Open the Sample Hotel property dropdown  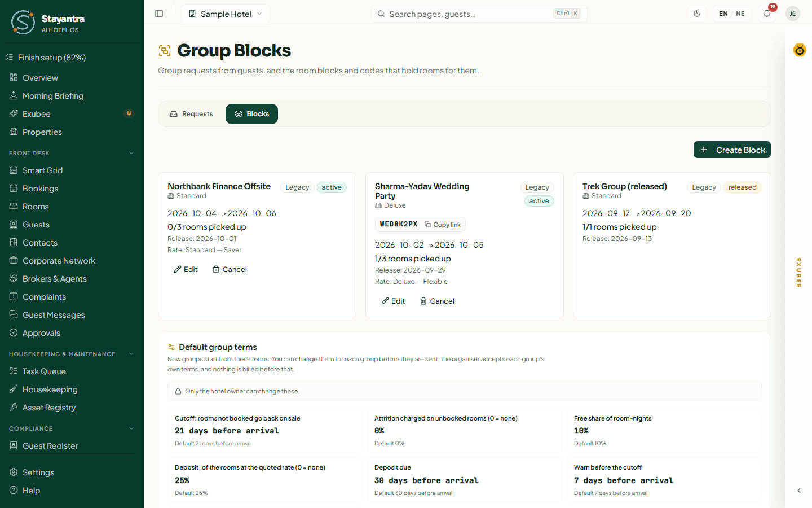[x=226, y=14]
